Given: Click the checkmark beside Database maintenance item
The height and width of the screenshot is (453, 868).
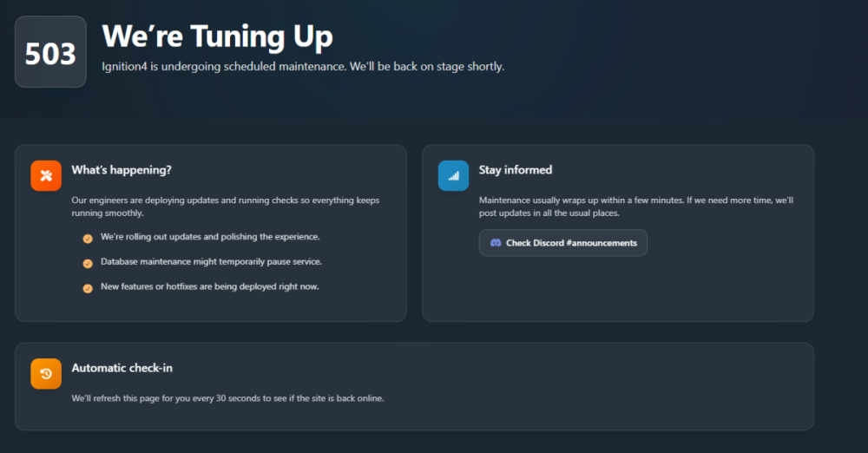Looking at the screenshot, I should (88, 264).
